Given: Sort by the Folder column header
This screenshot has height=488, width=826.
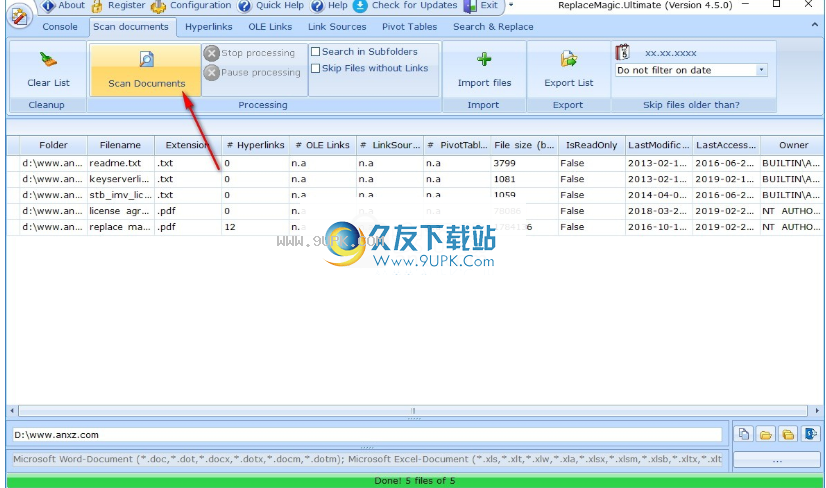Looking at the screenshot, I should pyautogui.click(x=53, y=145).
